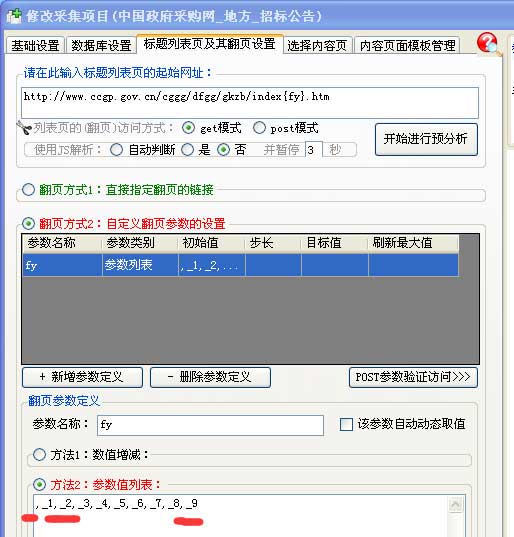514x537 pixels.
Task: Click the scroll up arrow in parameter list box
Action: (x=455, y=504)
